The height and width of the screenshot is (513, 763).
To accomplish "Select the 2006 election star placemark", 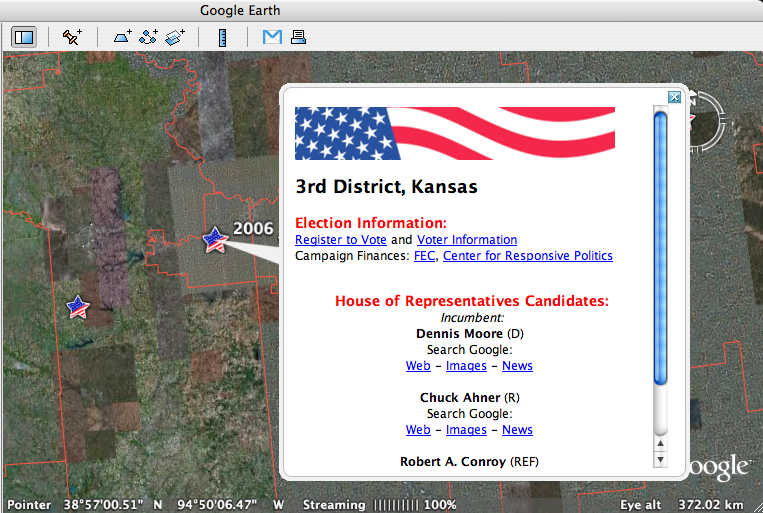I will click(x=215, y=240).
